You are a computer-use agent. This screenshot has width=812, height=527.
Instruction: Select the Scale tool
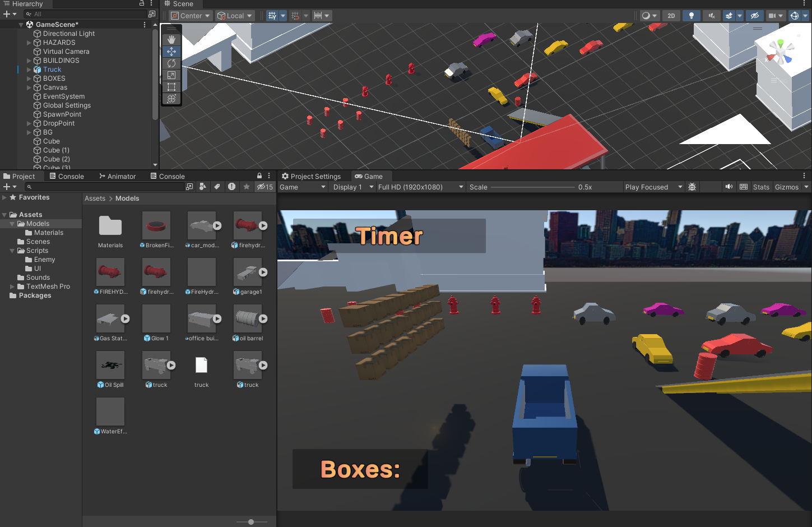(171, 75)
